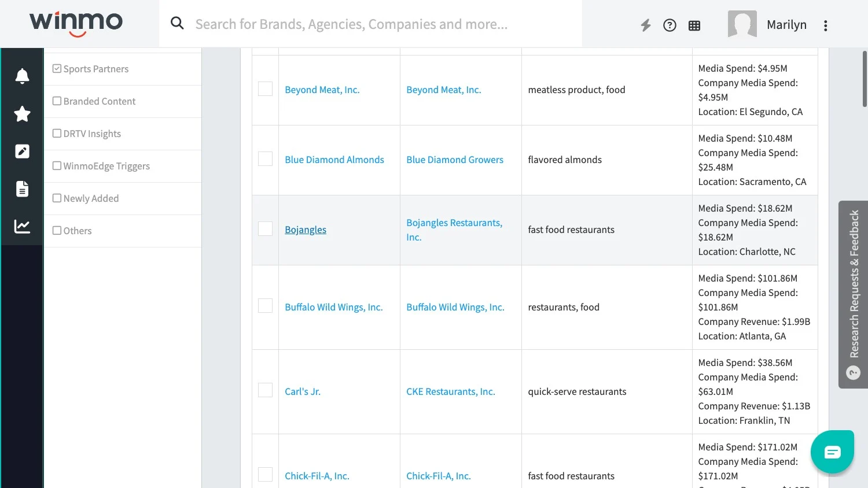
Task: Click the 'flavored almonds' cell
Action: 606,160
